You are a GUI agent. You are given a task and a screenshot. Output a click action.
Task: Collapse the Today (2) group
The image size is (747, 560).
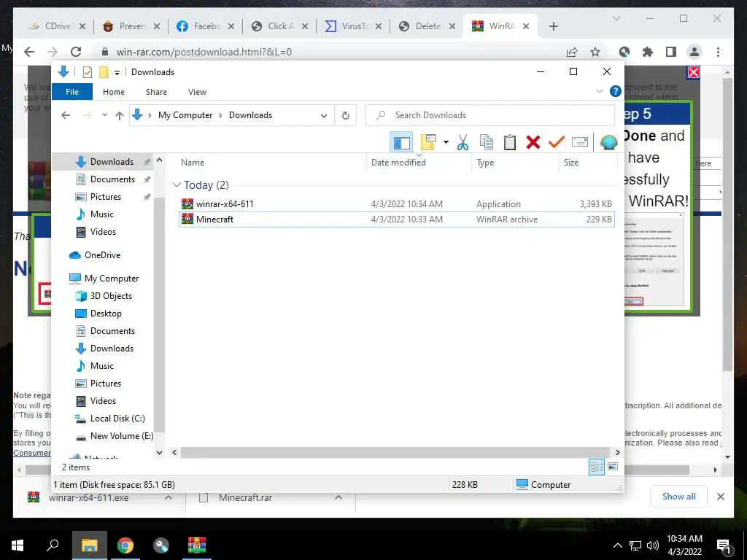177,184
